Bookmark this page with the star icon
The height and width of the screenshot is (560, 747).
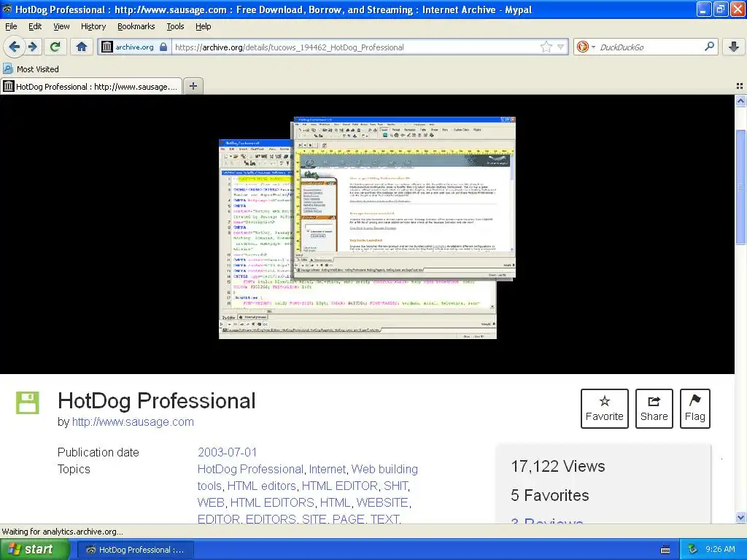coord(546,47)
